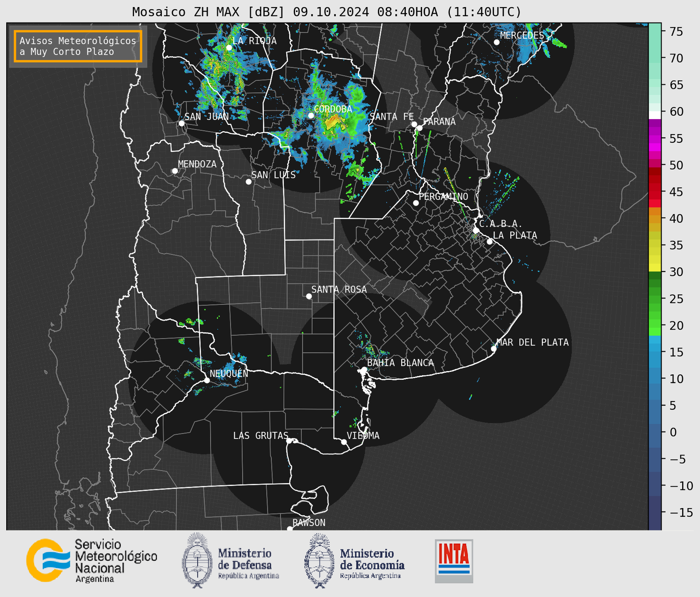The image size is (700, 597).
Task: Click the 60 tick value on the color scale
Action: click(x=676, y=112)
